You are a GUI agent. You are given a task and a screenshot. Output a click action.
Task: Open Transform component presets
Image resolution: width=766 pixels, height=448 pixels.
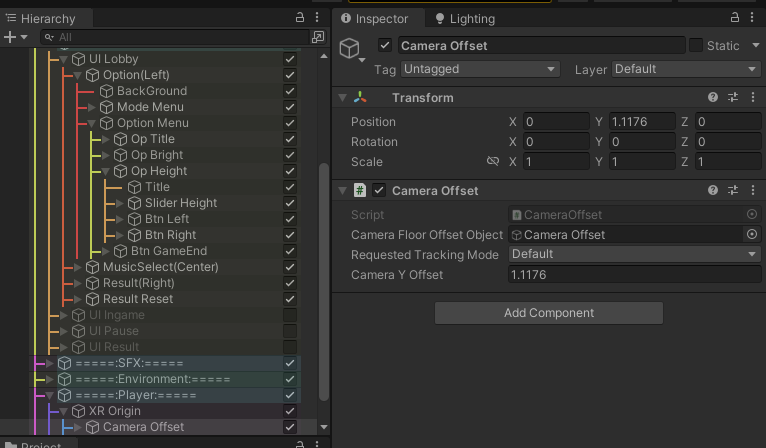coord(733,97)
